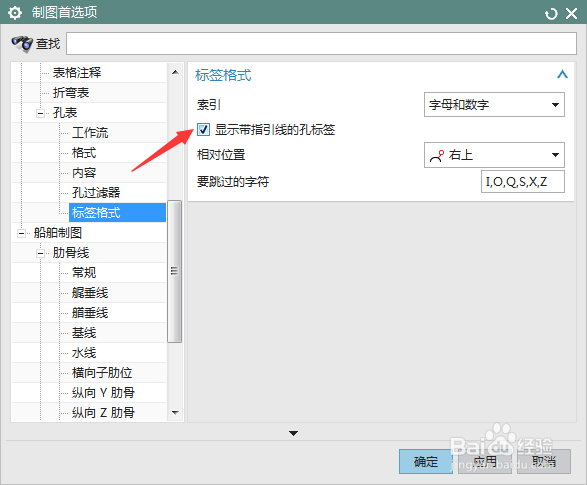The width and height of the screenshot is (587, 485).
Task: Select 表格注释 in the tree
Action: pos(77,73)
